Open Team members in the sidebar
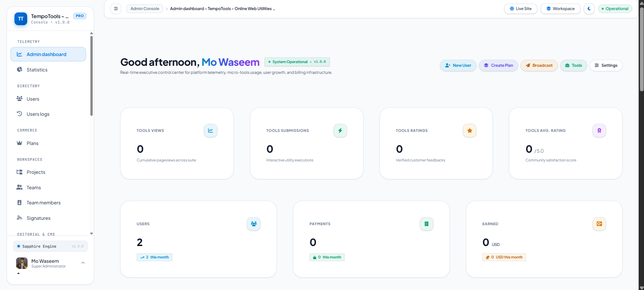Viewport: 644px width, 290px height. pyautogui.click(x=48, y=203)
